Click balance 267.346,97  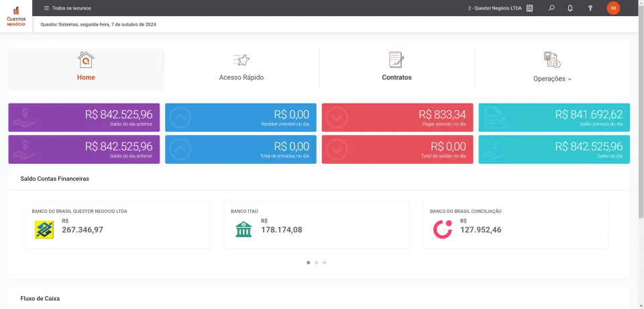click(x=83, y=230)
